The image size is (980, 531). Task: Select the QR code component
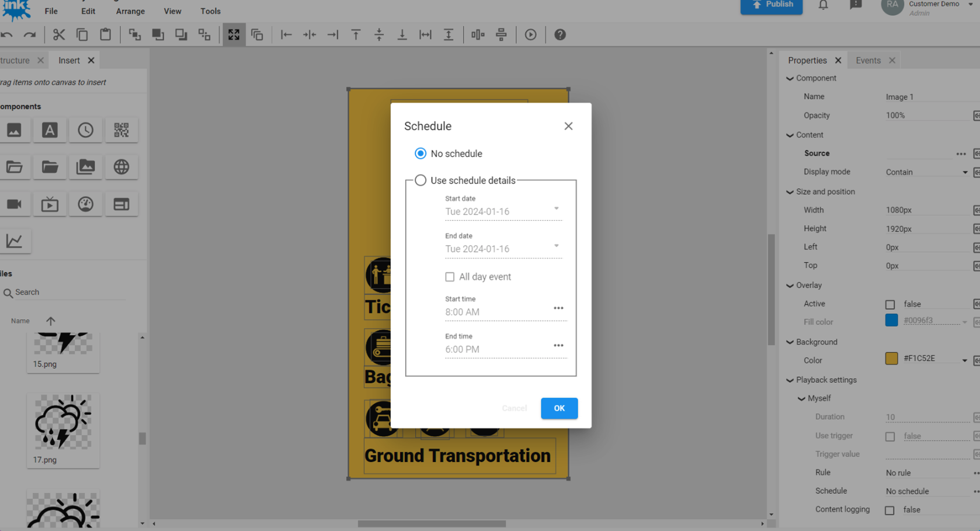click(x=121, y=130)
